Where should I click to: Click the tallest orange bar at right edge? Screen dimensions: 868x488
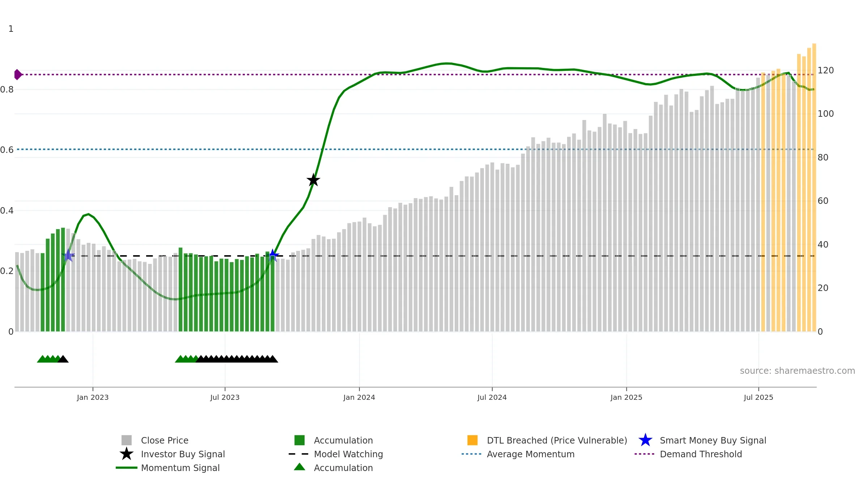point(814,188)
